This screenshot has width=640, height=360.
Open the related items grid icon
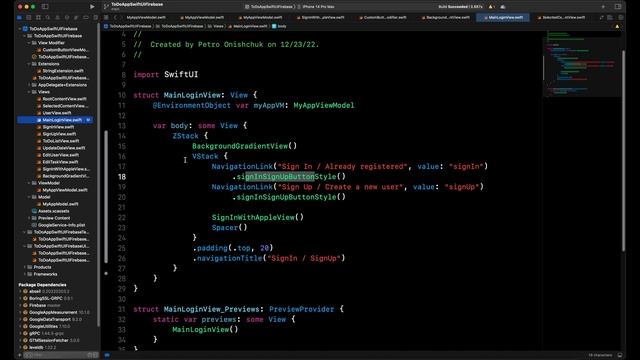(x=106, y=18)
